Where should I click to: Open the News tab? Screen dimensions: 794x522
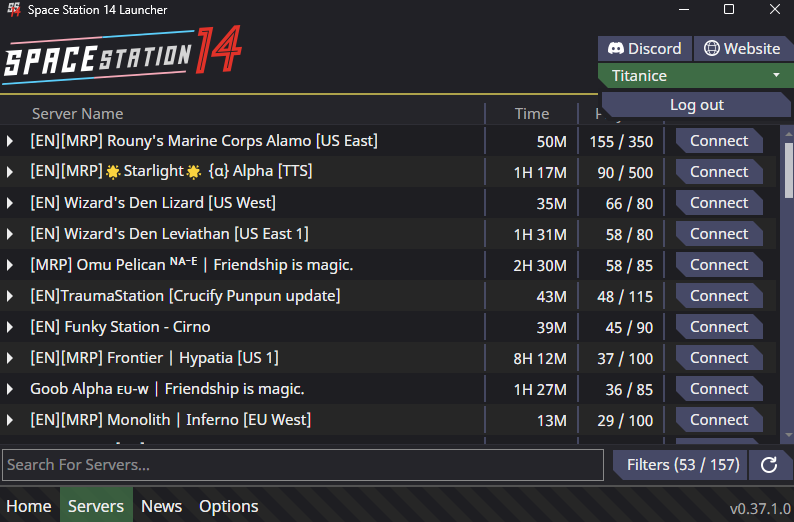pos(161,506)
